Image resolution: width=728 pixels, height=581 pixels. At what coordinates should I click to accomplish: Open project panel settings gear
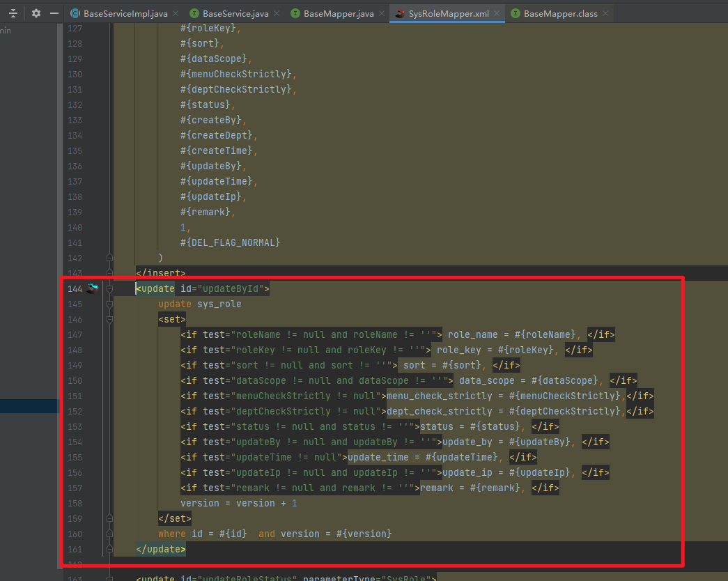pyautogui.click(x=36, y=13)
